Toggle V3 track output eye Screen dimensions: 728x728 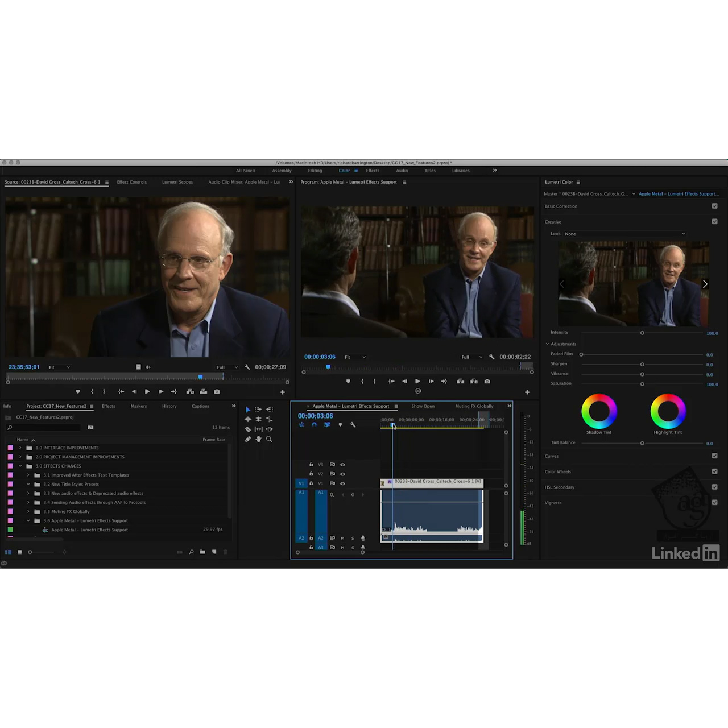coord(342,465)
